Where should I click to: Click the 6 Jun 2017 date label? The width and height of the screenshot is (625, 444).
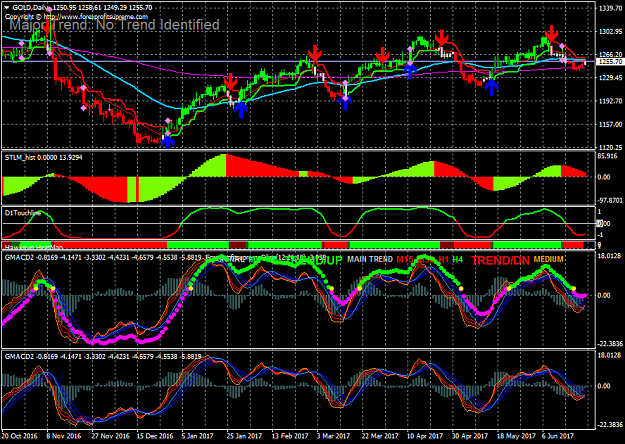tap(560, 436)
